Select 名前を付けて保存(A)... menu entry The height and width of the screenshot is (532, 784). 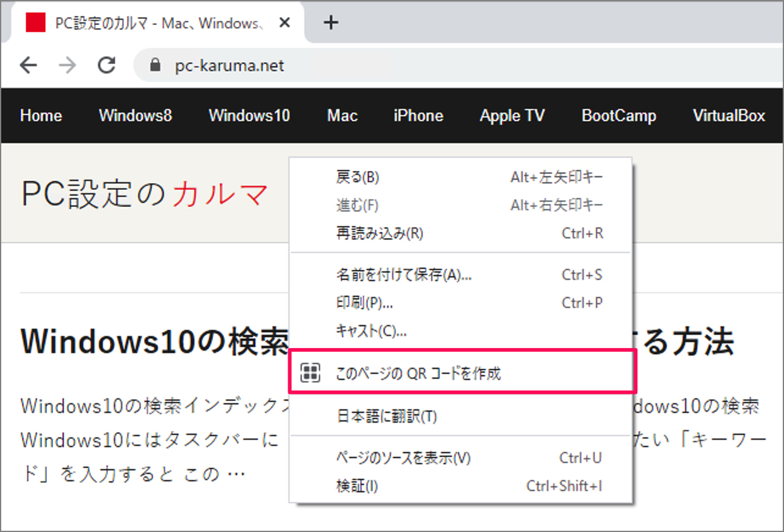point(404,275)
